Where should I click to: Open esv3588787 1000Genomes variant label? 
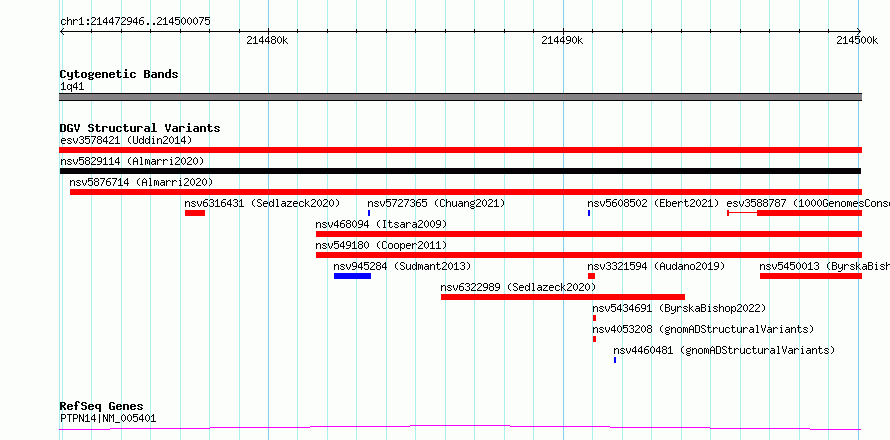(808, 203)
